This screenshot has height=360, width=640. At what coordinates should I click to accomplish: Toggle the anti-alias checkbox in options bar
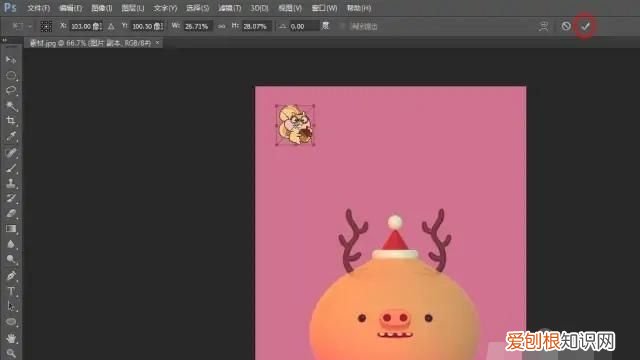tap(342, 27)
